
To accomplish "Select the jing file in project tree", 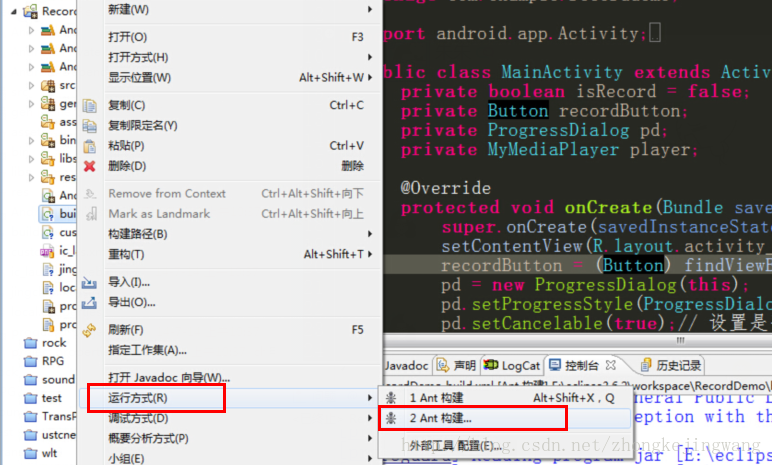I will [x=60, y=269].
